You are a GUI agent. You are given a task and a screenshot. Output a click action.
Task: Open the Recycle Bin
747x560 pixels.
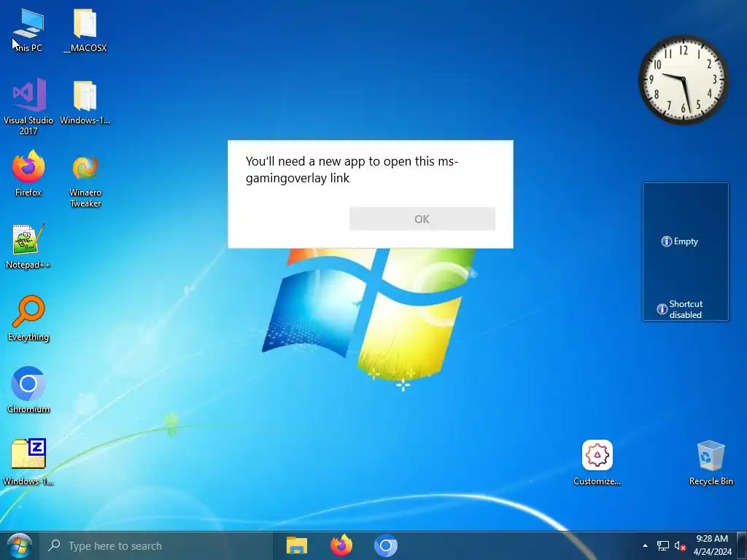click(711, 462)
